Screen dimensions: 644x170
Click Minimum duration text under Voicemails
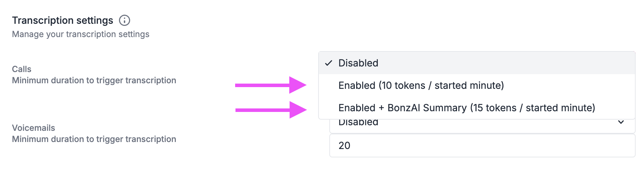pos(94,139)
